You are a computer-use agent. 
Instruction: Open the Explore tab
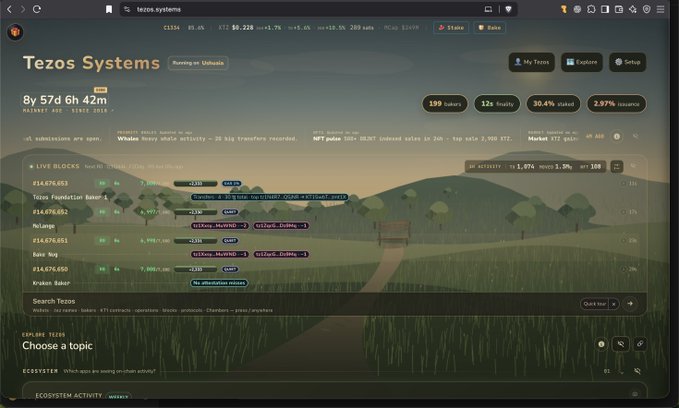582,62
